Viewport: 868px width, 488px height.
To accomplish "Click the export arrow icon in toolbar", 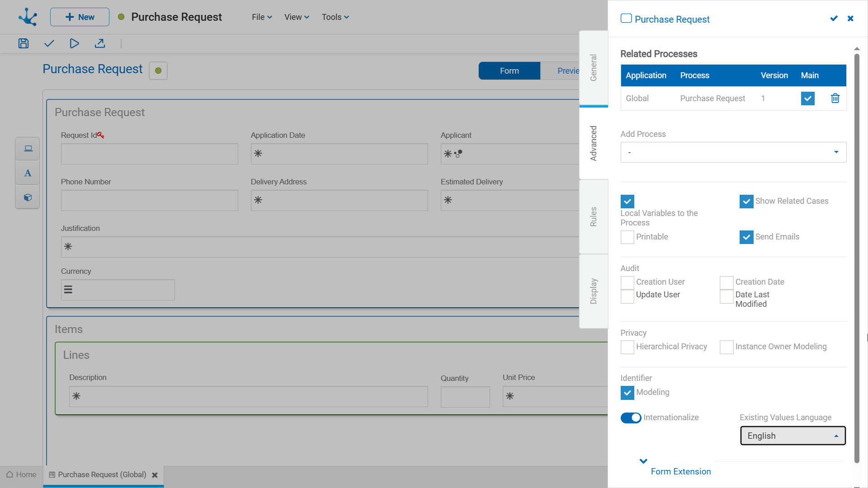I will point(100,43).
